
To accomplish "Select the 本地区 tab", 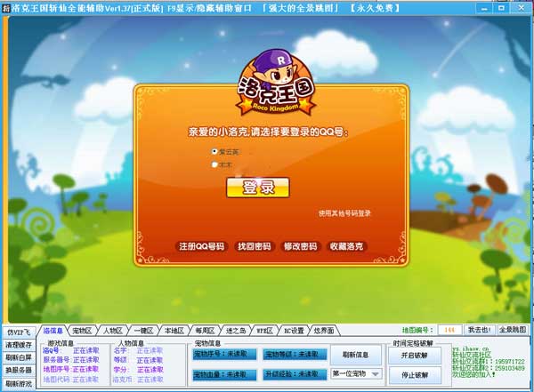I will pyautogui.click(x=174, y=331).
